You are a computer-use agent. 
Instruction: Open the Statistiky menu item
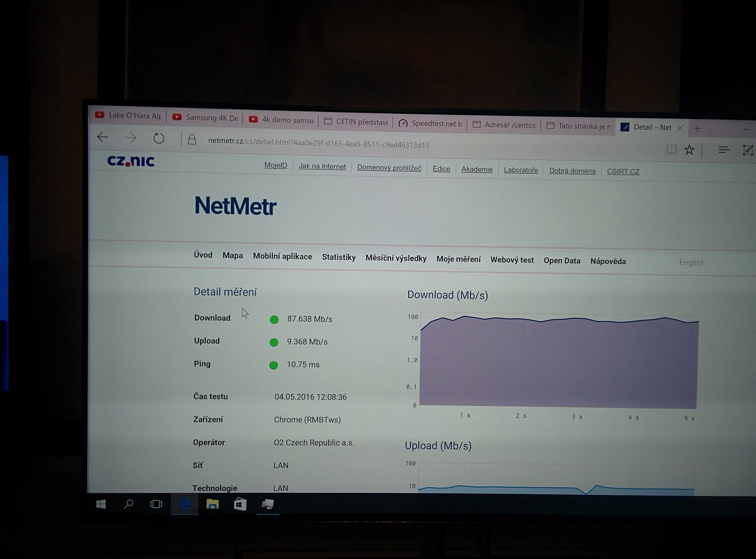coord(339,257)
